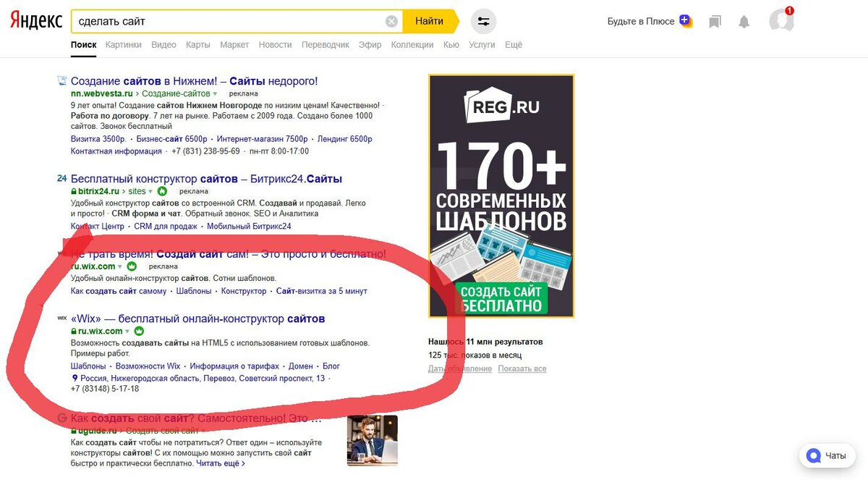Click the Домен sitelink under Wix
868x480 pixels.
(301, 366)
